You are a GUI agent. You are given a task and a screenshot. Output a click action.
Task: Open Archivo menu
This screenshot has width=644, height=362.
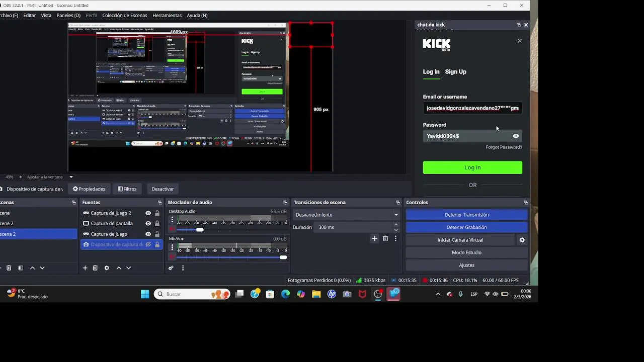click(9, 16)
